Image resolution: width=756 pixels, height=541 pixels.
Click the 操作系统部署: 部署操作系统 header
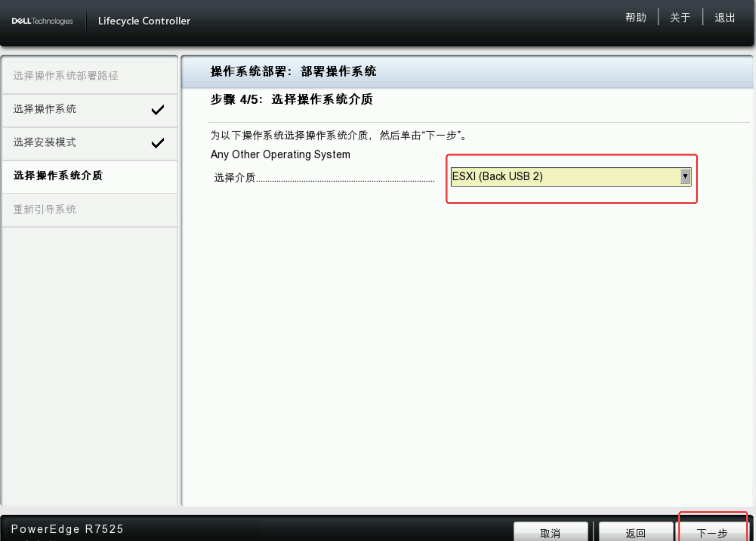pos(293,71)
